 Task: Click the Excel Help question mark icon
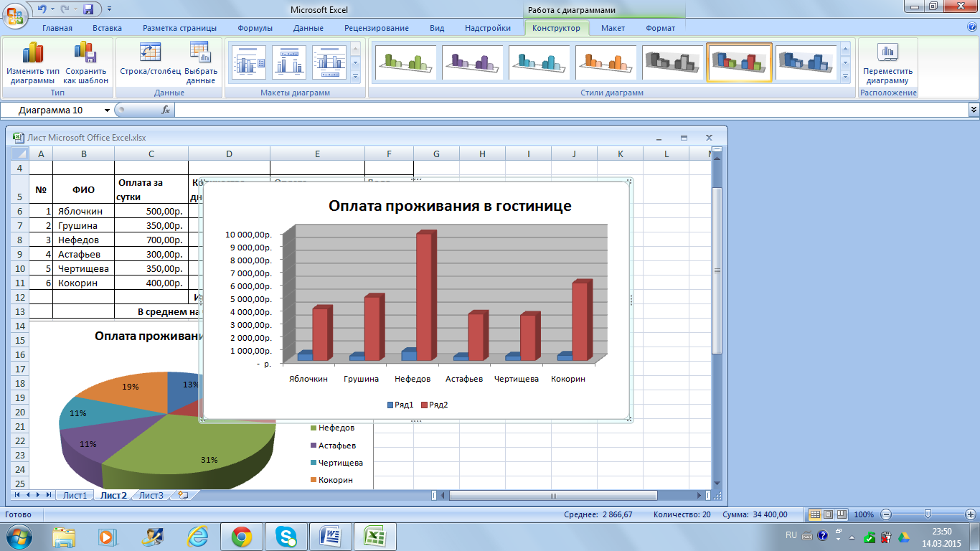[x=971, y=27]
